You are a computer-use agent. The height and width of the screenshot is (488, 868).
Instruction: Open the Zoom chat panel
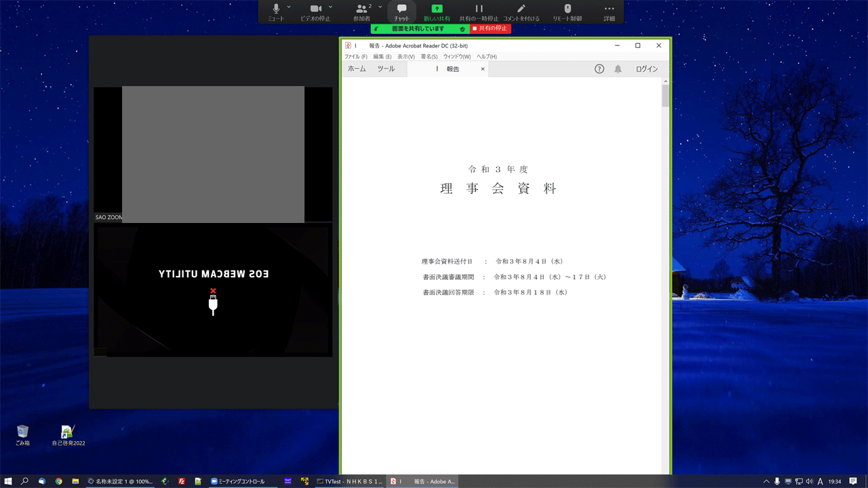coord(402,12)
